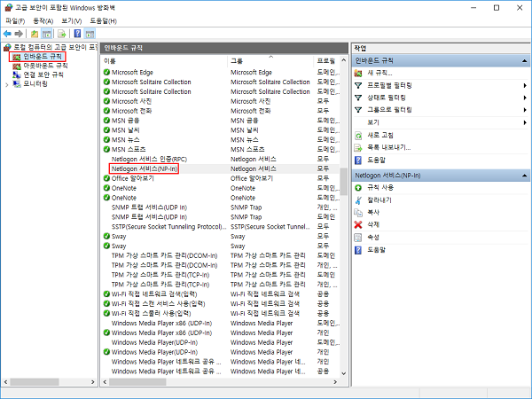This screenshot has width=532, height=399.
Task: Toggle the console tree pane toolbar icon
Action: click(x=46, y=34)
